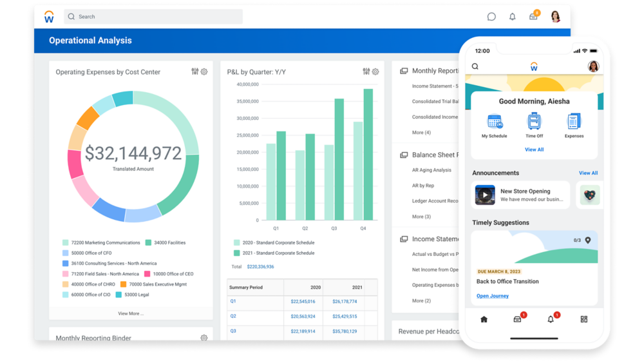
Task: Open the AR by Rep report
Action: click(423, 186)
